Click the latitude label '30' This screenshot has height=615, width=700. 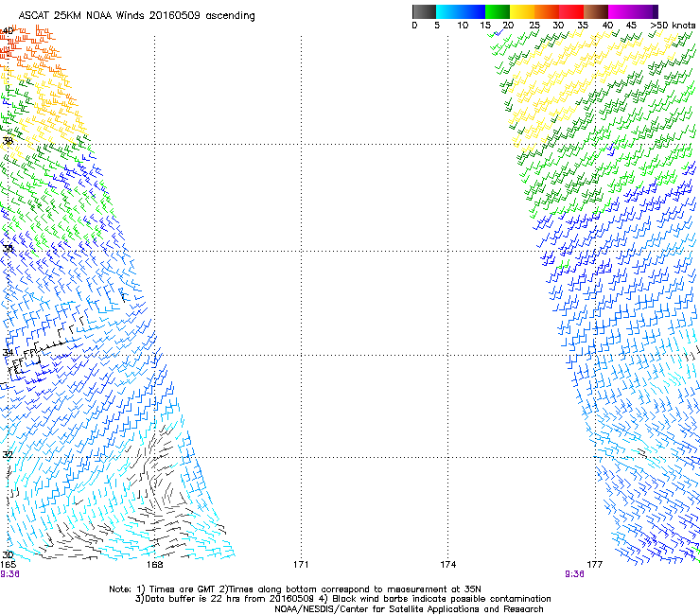(x=8, y=554)
